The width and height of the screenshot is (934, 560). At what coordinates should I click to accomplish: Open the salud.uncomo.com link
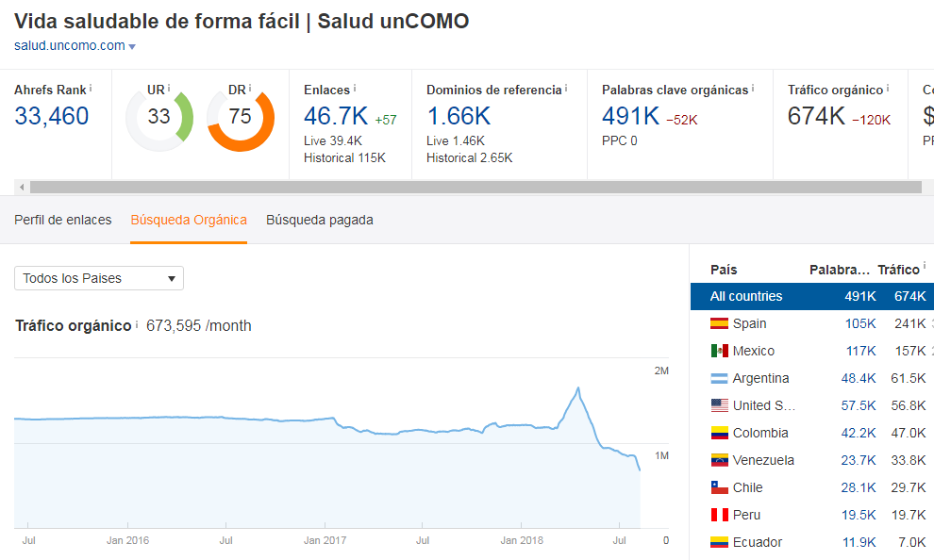click(70, 45)
